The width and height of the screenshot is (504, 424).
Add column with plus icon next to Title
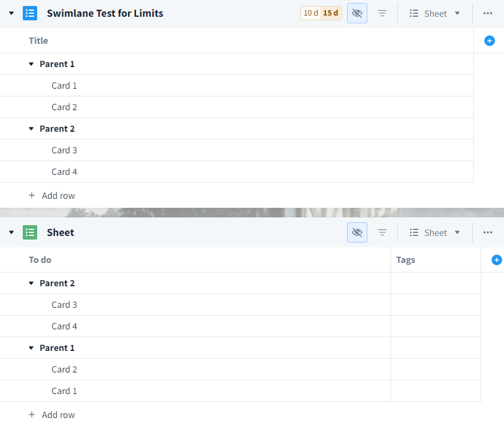pos(490,41)
